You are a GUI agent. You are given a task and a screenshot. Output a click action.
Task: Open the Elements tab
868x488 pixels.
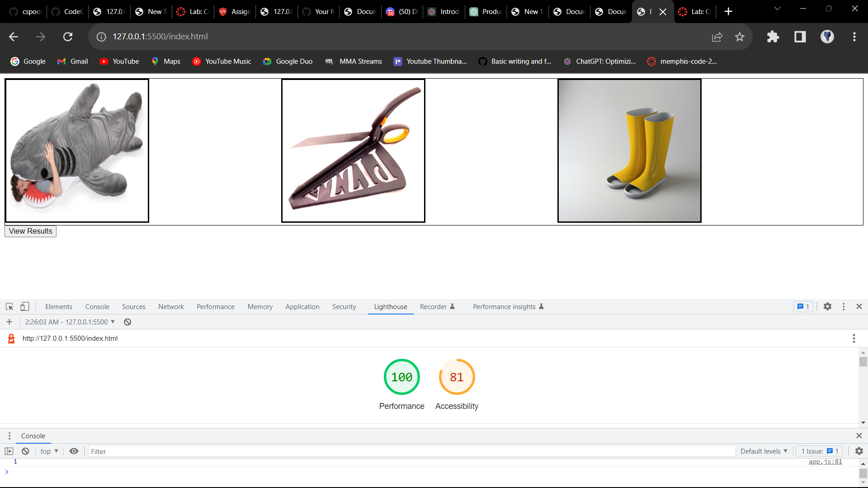pos(59,307)
